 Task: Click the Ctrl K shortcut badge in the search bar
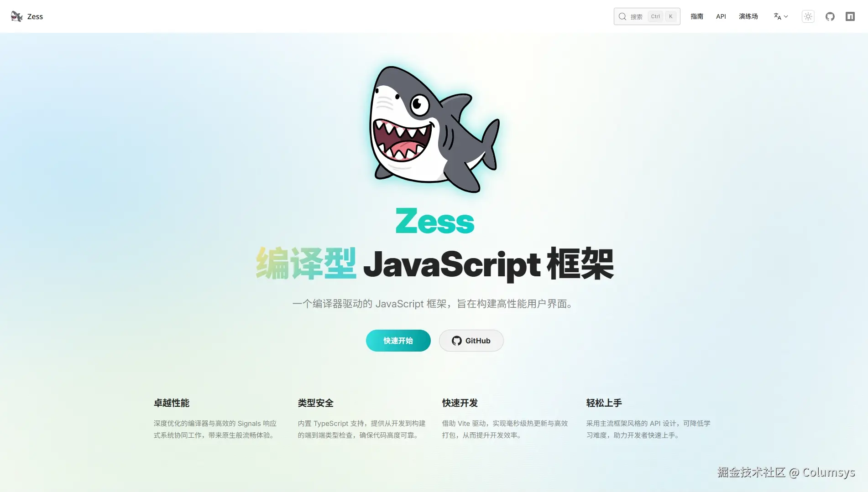click(x=662, y=16)
